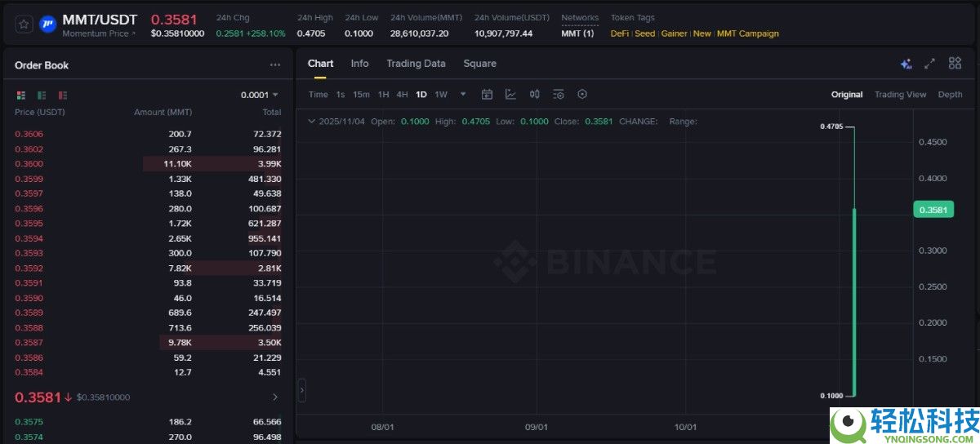Switch to the Info tab

click(x=359, y=64)
